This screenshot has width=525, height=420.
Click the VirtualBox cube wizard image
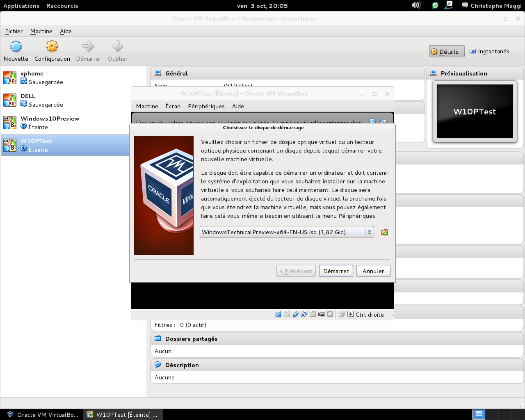[164, 195]
